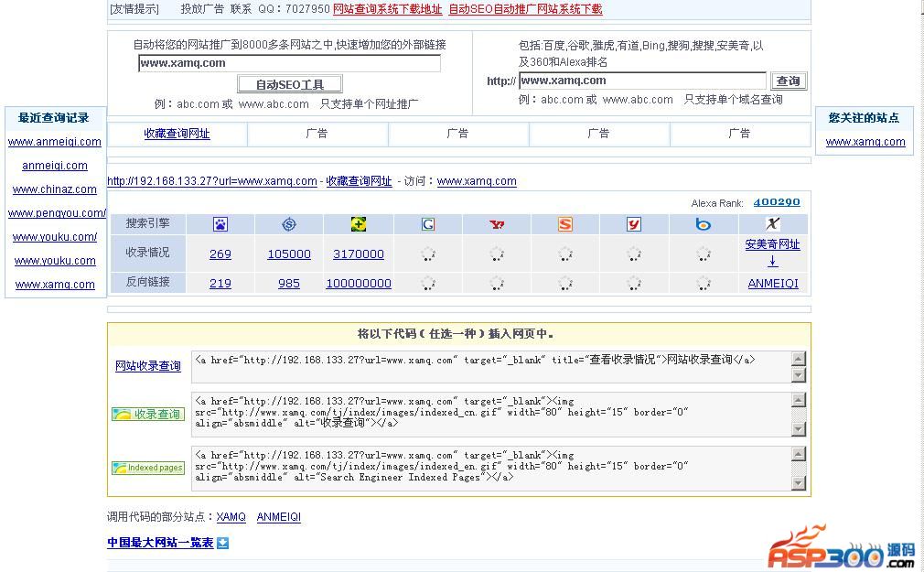Click the blue download arrow beside 中国最大网站一览表

coord(222,543)
